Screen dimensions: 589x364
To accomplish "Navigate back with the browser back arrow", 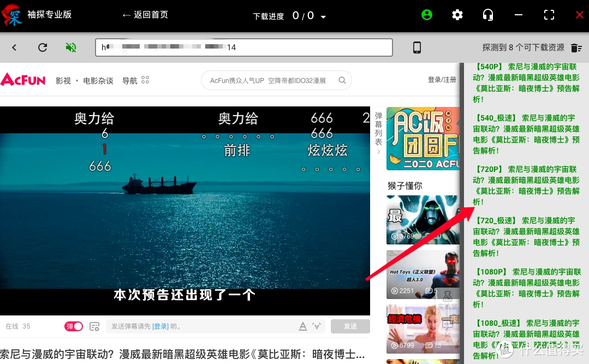I will tap(14, 47).
